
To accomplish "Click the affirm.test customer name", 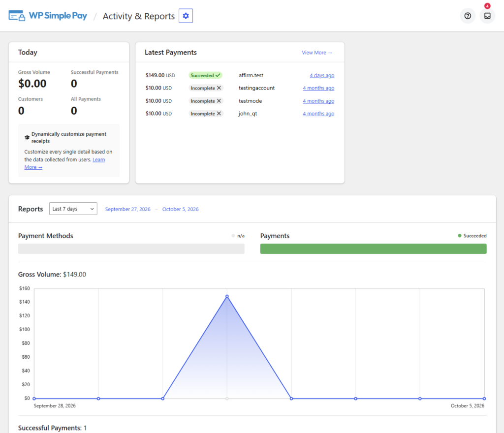I will pos(251,75).
